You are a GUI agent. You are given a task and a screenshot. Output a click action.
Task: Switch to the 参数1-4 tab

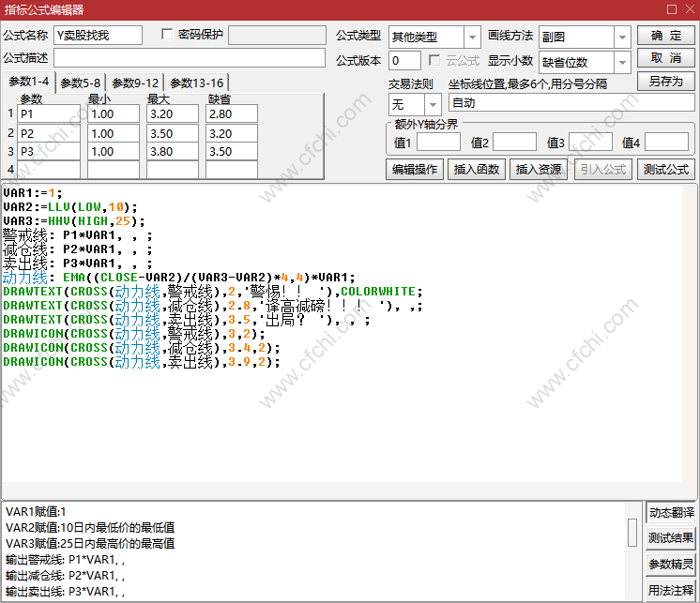pyautogui.click(x=29, y=82)
